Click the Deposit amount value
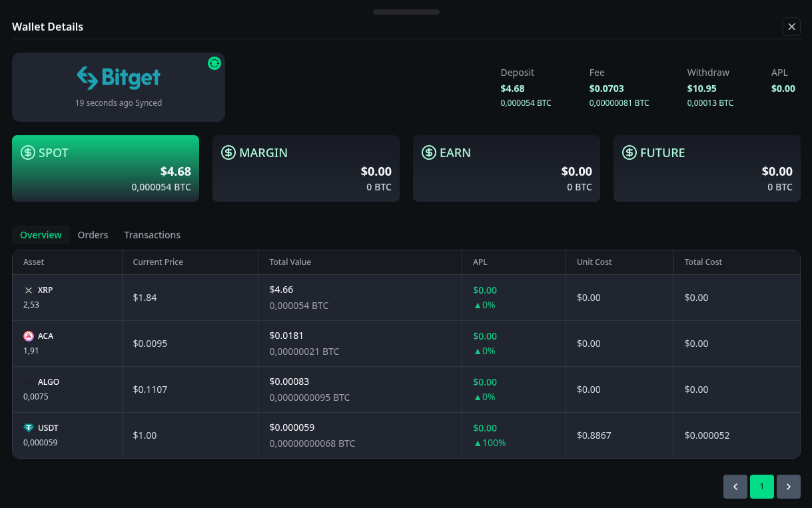This screenshot has width=812, height=508. (x=512, y=88)
